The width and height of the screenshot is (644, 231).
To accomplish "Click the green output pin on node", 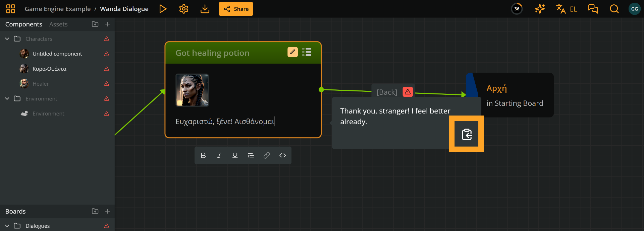I will [x=321, y=89].
